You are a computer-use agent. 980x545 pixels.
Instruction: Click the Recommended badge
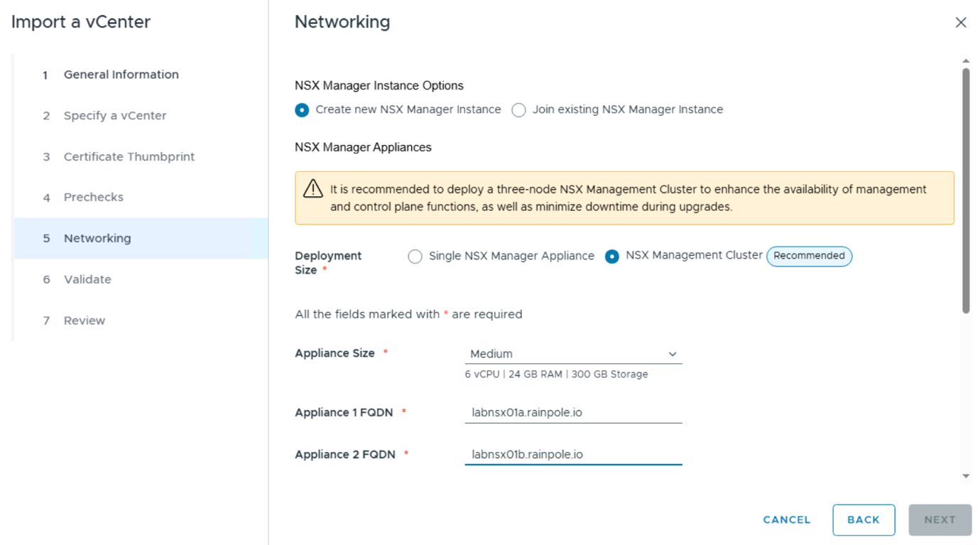pyautogui.click(x=809, y=256)
